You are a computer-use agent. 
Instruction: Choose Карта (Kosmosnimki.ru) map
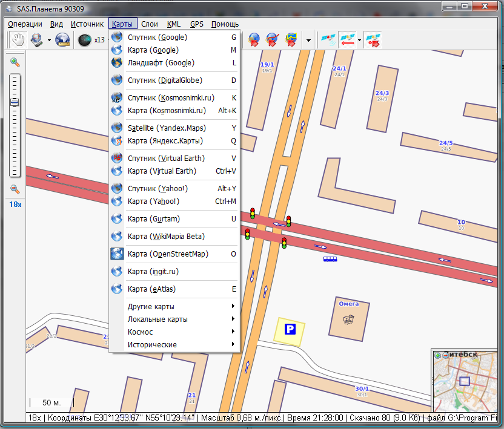click(x=174, y=111)
